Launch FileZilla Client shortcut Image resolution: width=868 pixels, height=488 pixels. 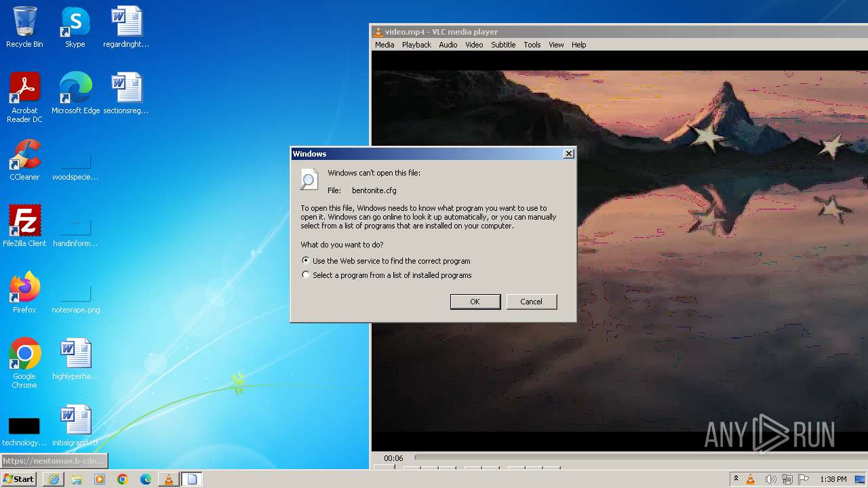point(24,226)
